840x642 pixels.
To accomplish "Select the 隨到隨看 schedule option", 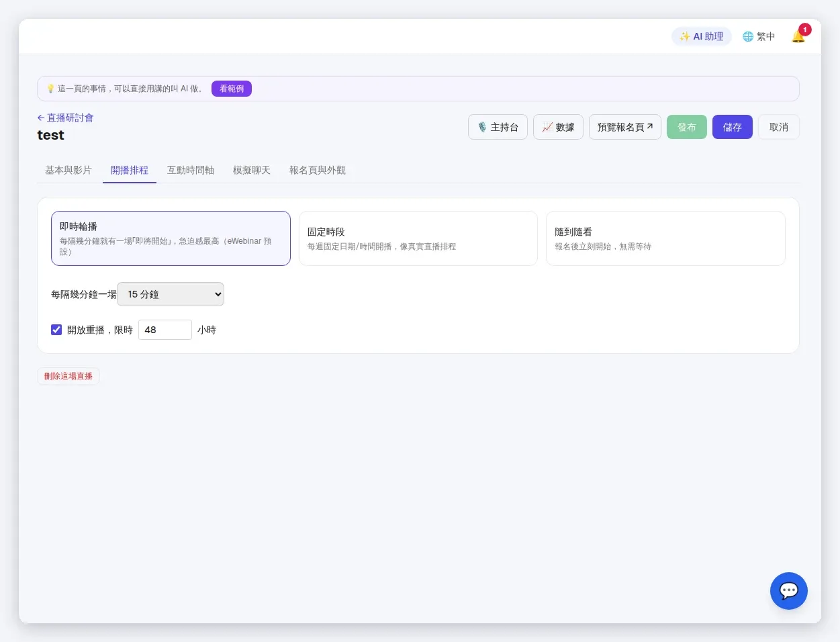I will click(665, 238).
